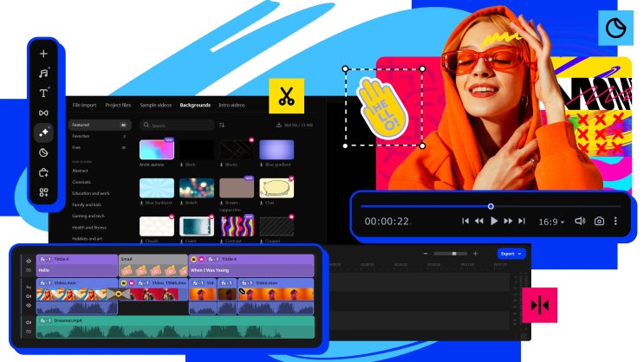This screenshot has width=644, height=362.
Task: Select the Blue Sunburst background thumbnail
Action: click(157, 188)
